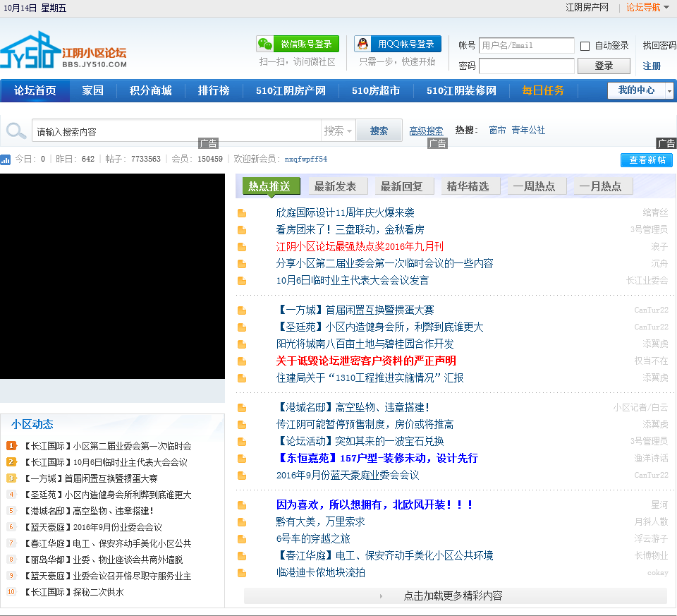The height and width of the screenshot is (616, 677).
Task: Click the 请输入搜索内容 search box
Action: (x=176, y=131)
